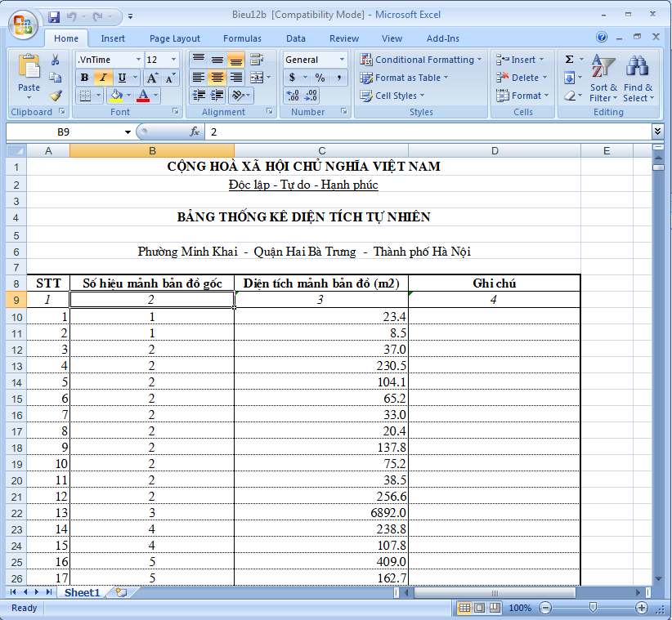The image size is (672, 620).
Task: Click the zoom slider handle
Action: (x=592, y=608)
